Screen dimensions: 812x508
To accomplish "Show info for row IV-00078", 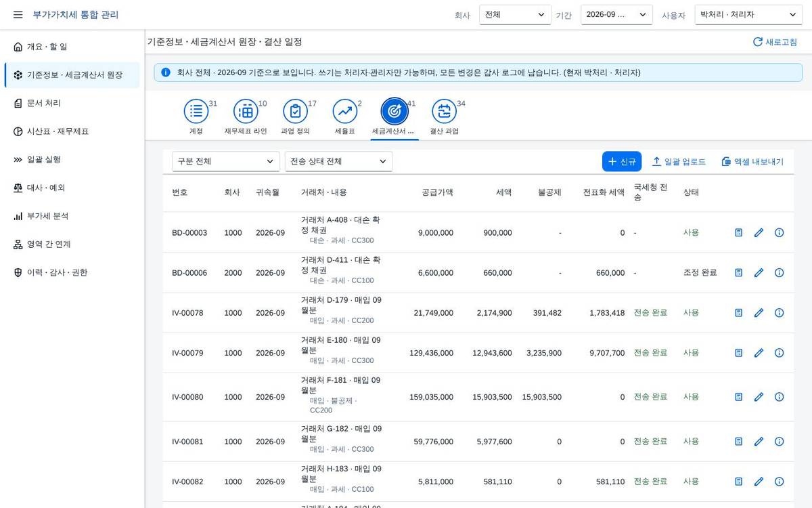I will [779, 313].
